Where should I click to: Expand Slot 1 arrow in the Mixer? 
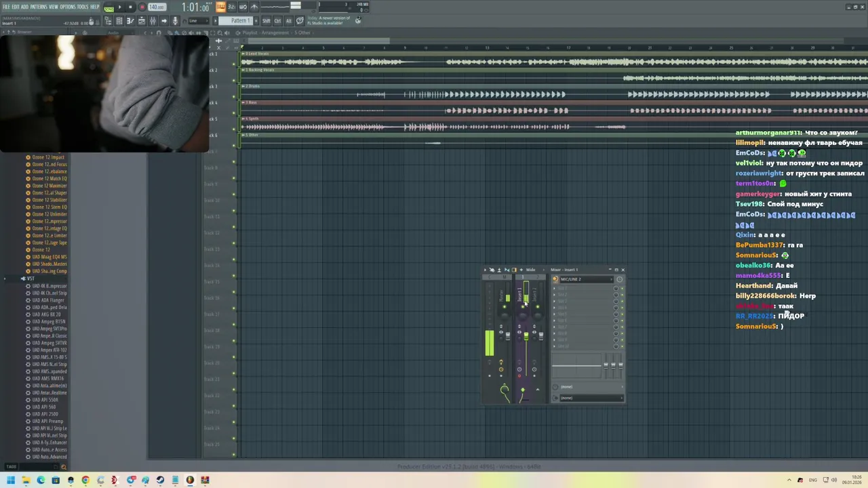pyautogui.click(x=554, y=289)
